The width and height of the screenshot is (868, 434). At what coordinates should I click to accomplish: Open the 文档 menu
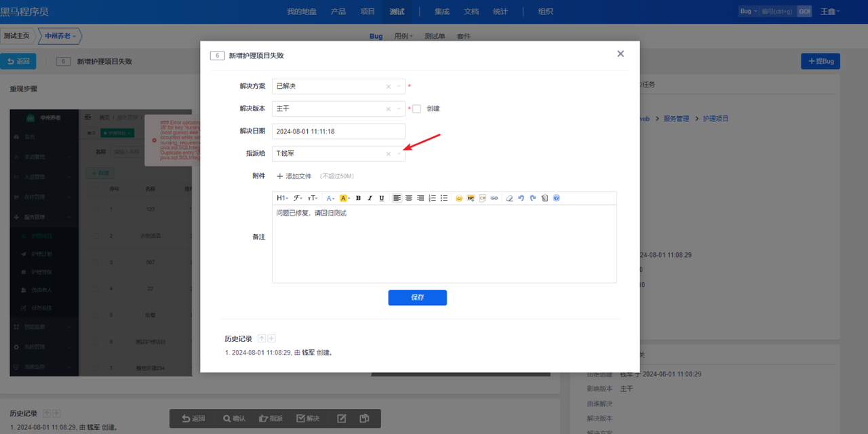tap(471, 12)
